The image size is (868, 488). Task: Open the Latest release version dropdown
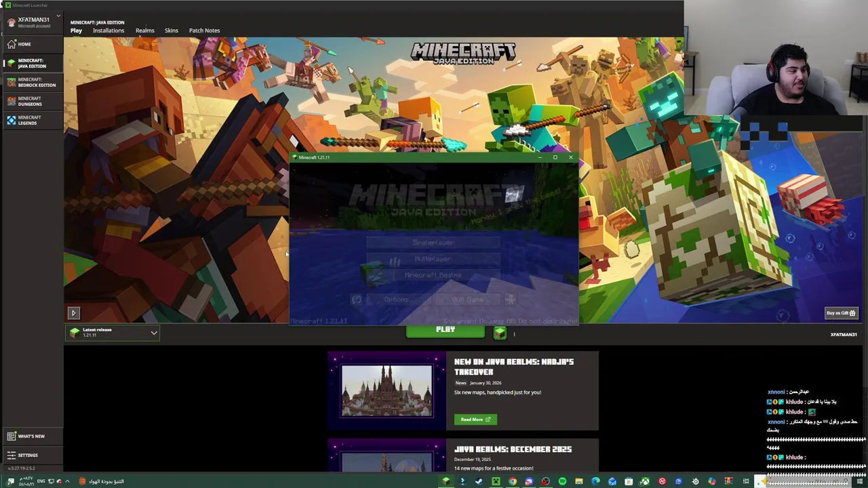click(x=113, y=333)
